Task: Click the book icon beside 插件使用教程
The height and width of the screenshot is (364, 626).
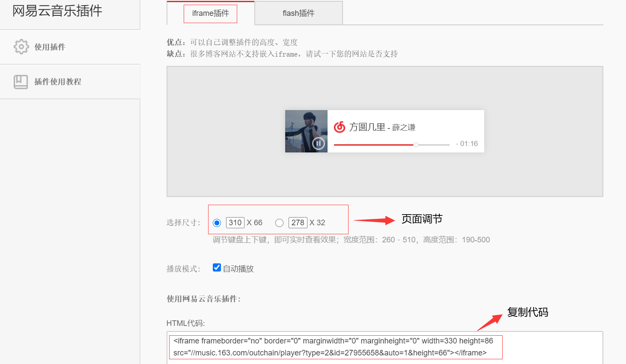Action: point(21,81)
